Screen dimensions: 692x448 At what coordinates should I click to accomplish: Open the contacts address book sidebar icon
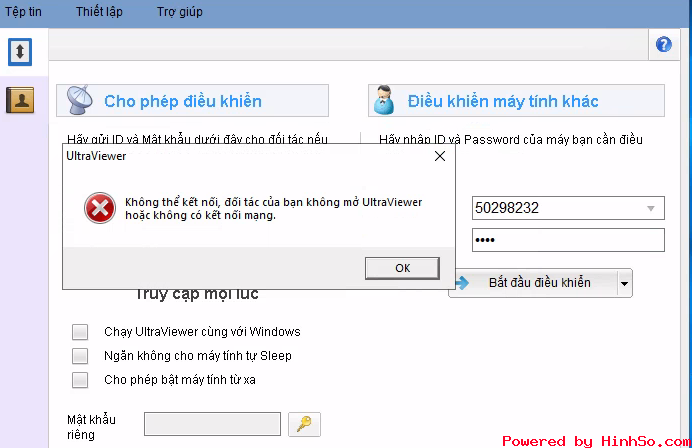pyautogui.click(x=20, y=100)
